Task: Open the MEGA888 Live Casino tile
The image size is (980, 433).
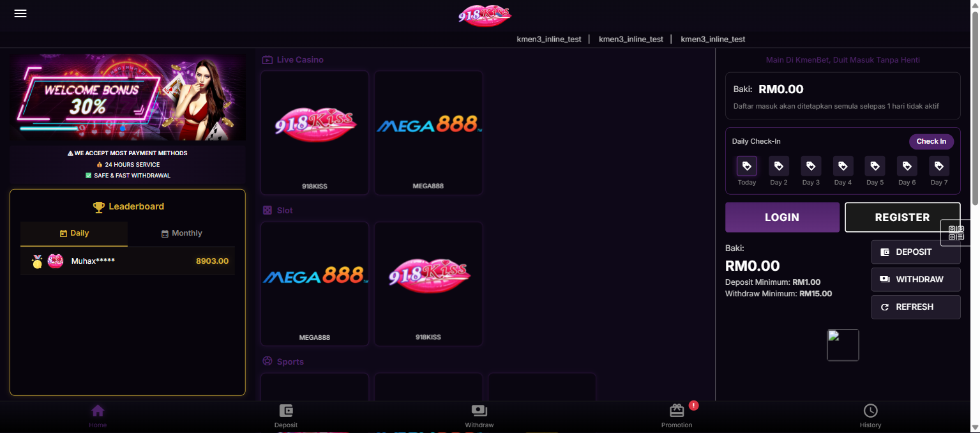Action: tap(428, 132)
